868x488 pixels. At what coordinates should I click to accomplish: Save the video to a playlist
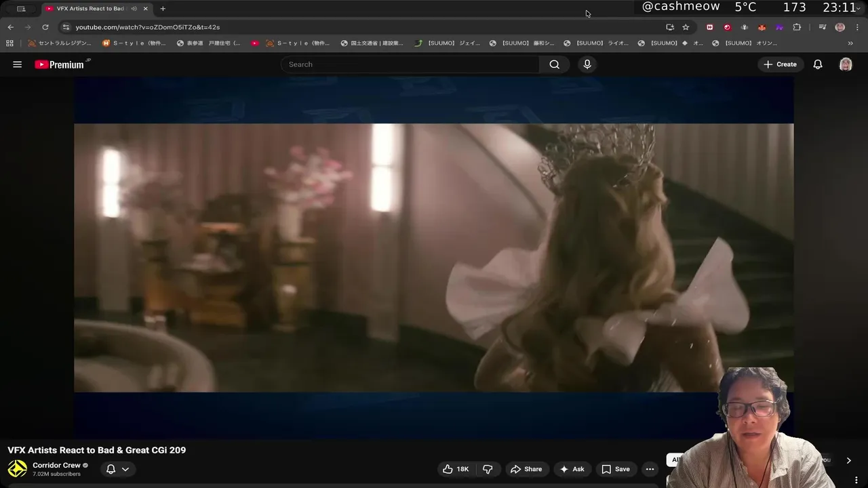pos(616,469)
